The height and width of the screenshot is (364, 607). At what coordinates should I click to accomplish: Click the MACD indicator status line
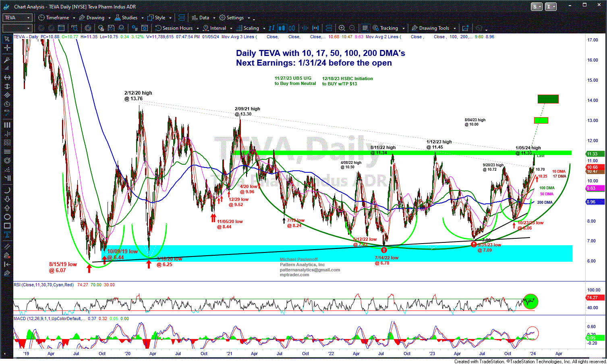tap(71, 318)
